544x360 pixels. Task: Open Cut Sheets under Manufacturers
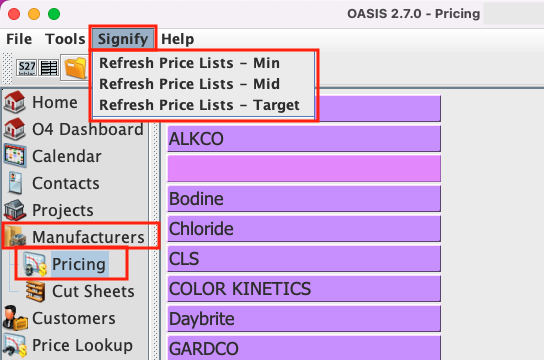(x=93, y=291)
